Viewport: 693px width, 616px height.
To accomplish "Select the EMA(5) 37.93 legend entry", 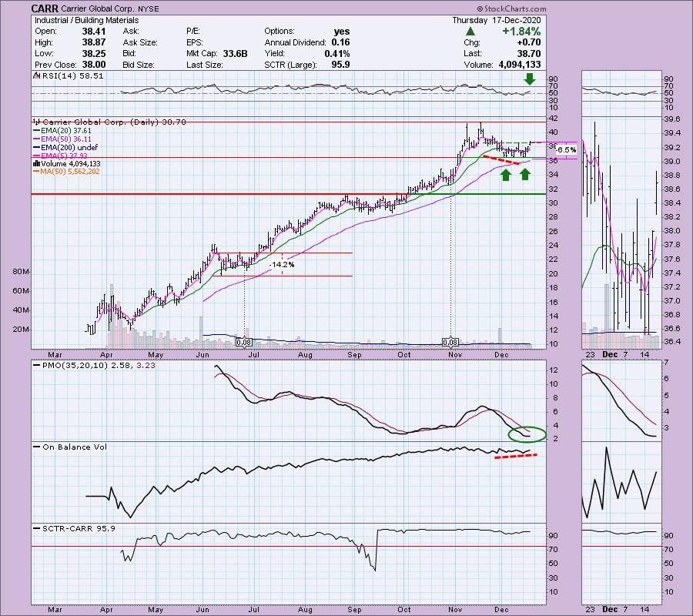I will click(61, 156).
